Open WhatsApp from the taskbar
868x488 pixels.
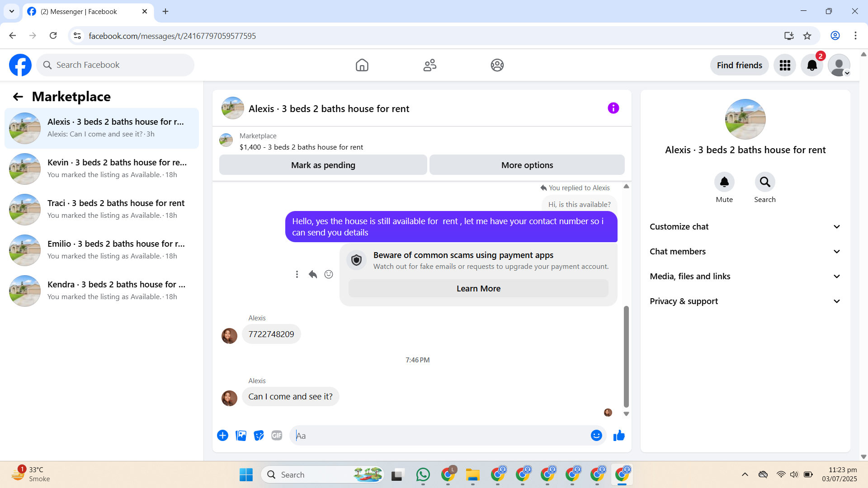[x=423, y=474]
